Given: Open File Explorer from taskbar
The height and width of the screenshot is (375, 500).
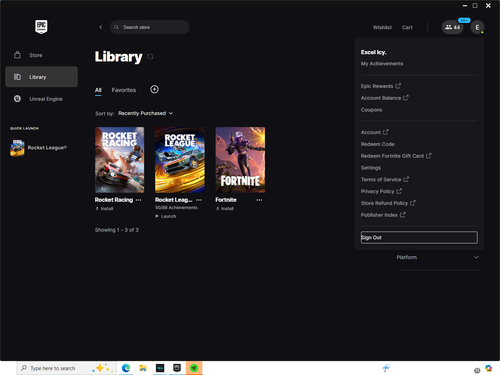Looking at the screenshot, I should pos(143,368).
